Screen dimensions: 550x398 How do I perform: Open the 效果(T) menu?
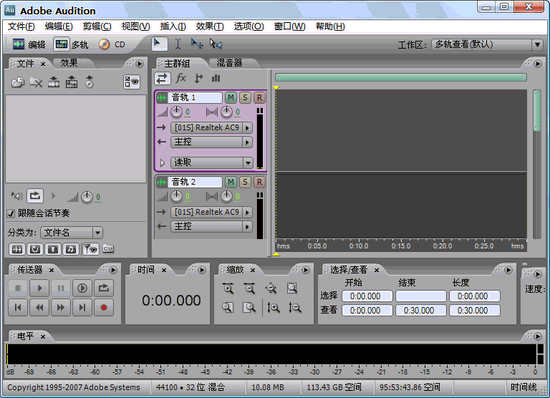[x=209, y=27]
